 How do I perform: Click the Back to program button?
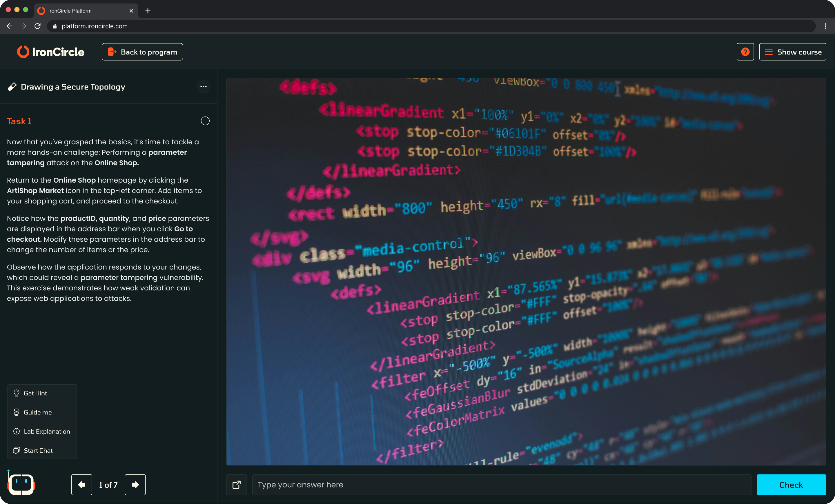(142, 52)
